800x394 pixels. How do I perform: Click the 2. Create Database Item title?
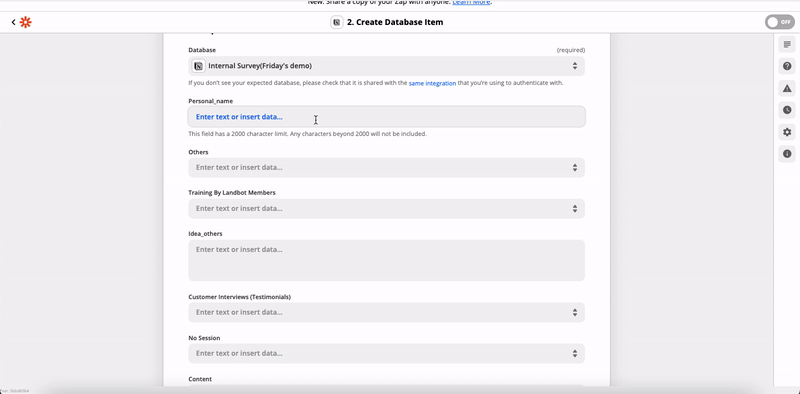click(395, 22)
